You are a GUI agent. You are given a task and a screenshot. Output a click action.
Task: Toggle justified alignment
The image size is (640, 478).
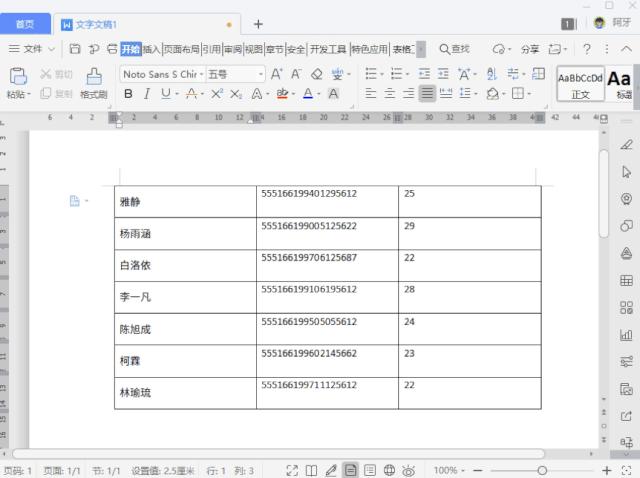427,93
